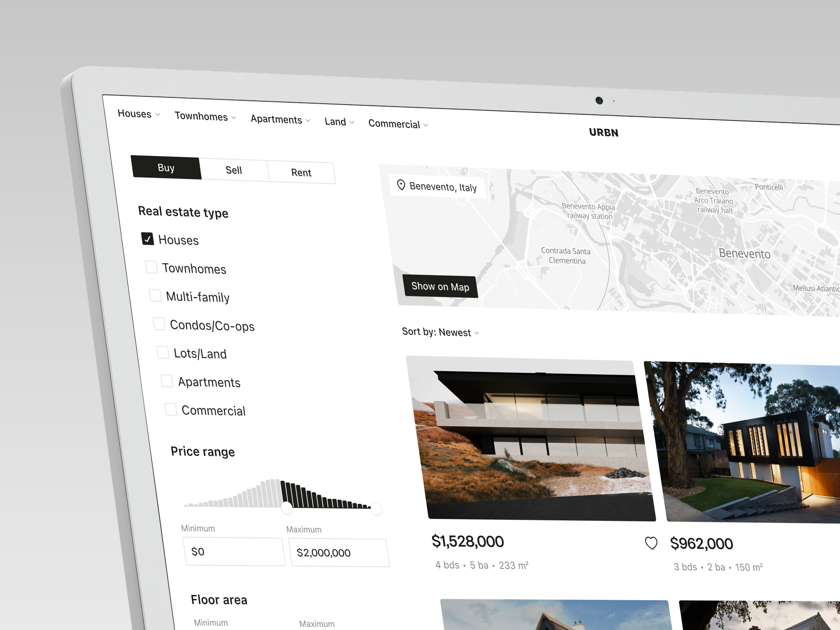Screen dimensions: 840x630
Task: Click the Benevento Appia railway station map label
Action: coord(589,211)
